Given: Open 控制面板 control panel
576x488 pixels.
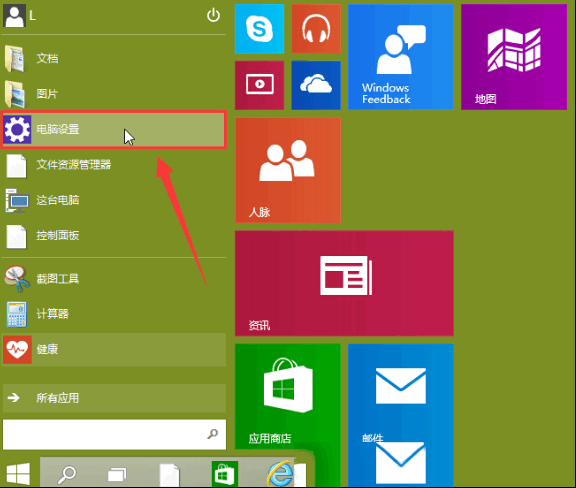Looking at the screenshot, I should coord(114,236).
